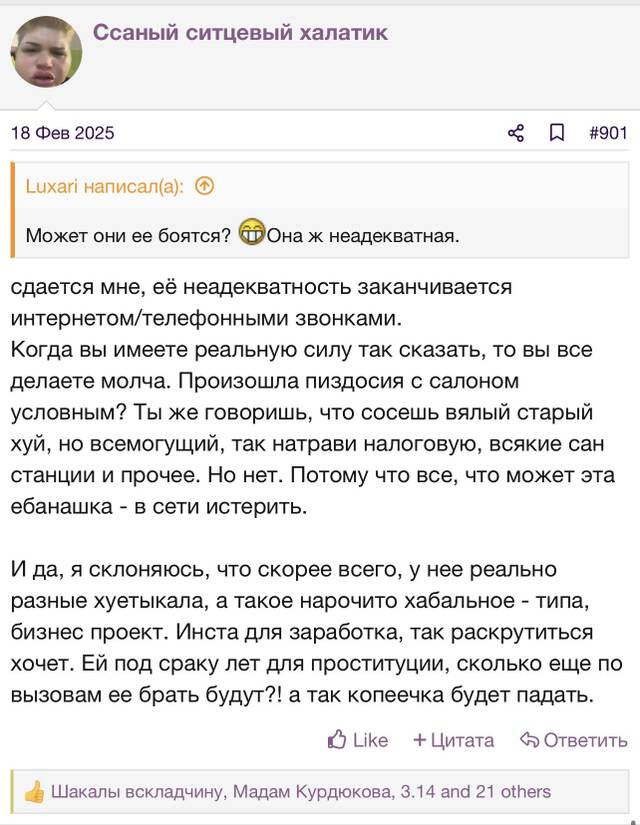640x825 pixels.
Task: Click the grinning emoji in the quote
Action: (251, 232)
